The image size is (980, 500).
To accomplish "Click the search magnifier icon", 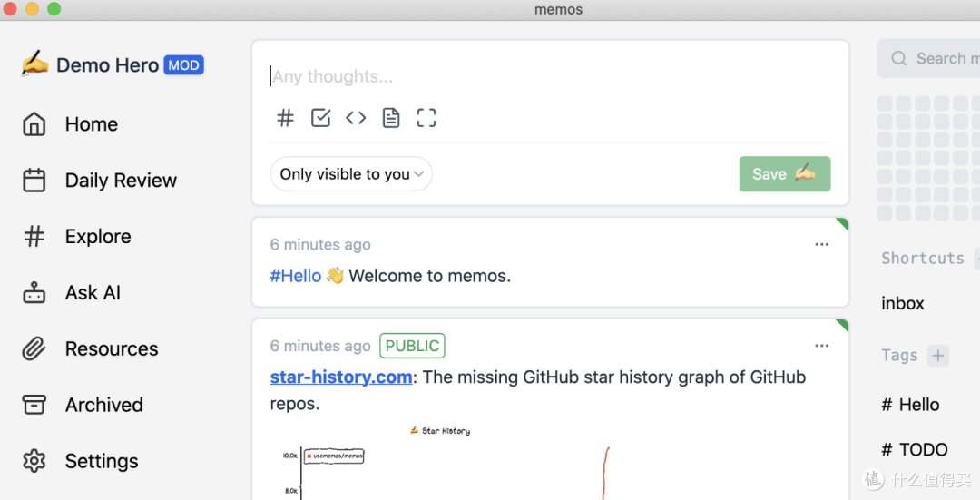I will click(898, 59).
